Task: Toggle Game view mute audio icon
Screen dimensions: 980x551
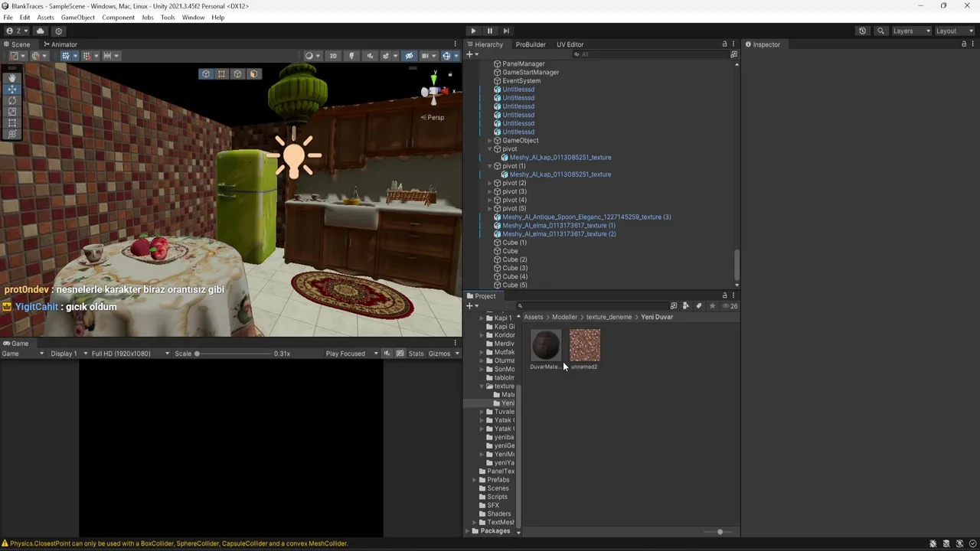Action: coord(387,354)
